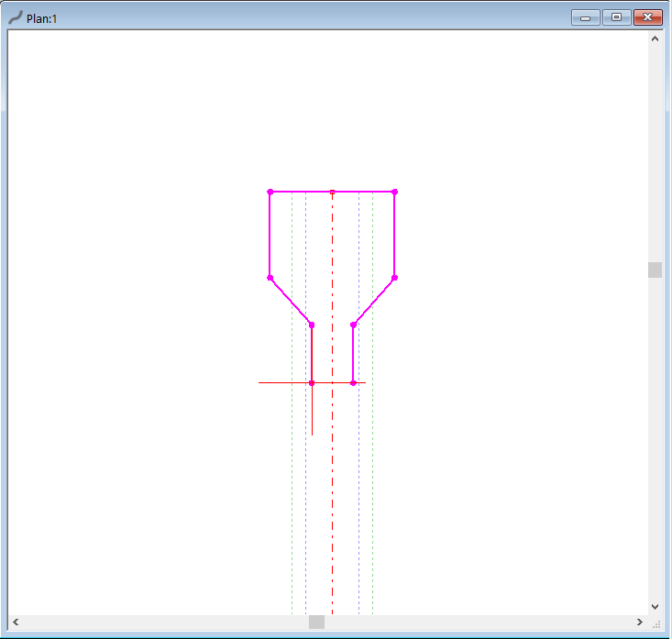Select the middle-right magenta vertex where the slope begins
This screenshot has height=639, width=672.
pyautogui.click(x=395, y=278)
